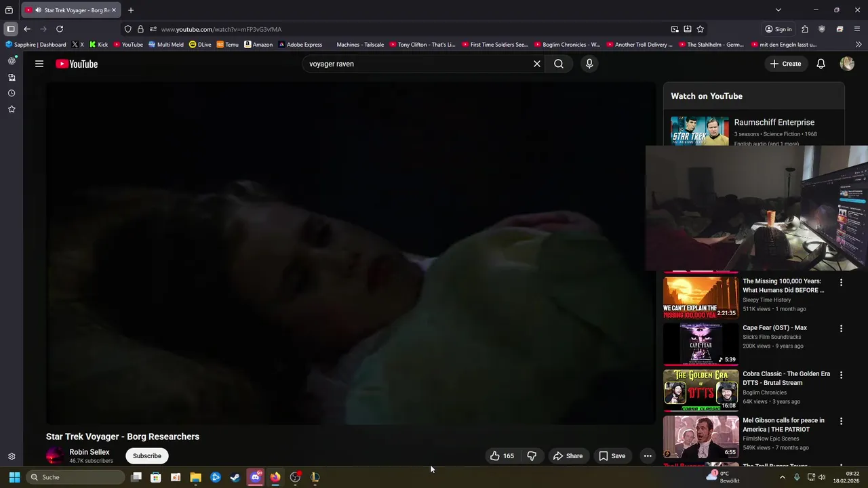Switch to the Star Trek Voyager tab
868x488 pixels.
pos(71,10)
